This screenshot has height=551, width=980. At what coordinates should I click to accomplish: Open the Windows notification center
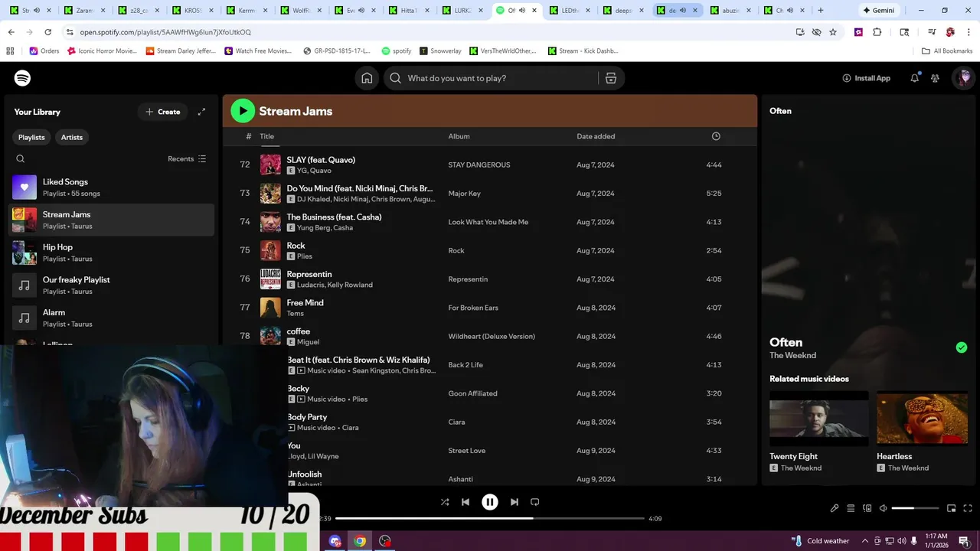963,541
